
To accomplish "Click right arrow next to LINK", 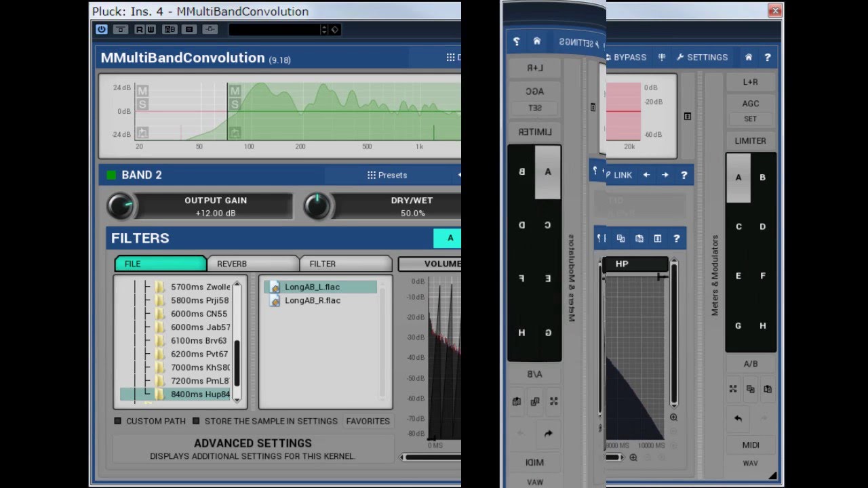I will [665, 175].
